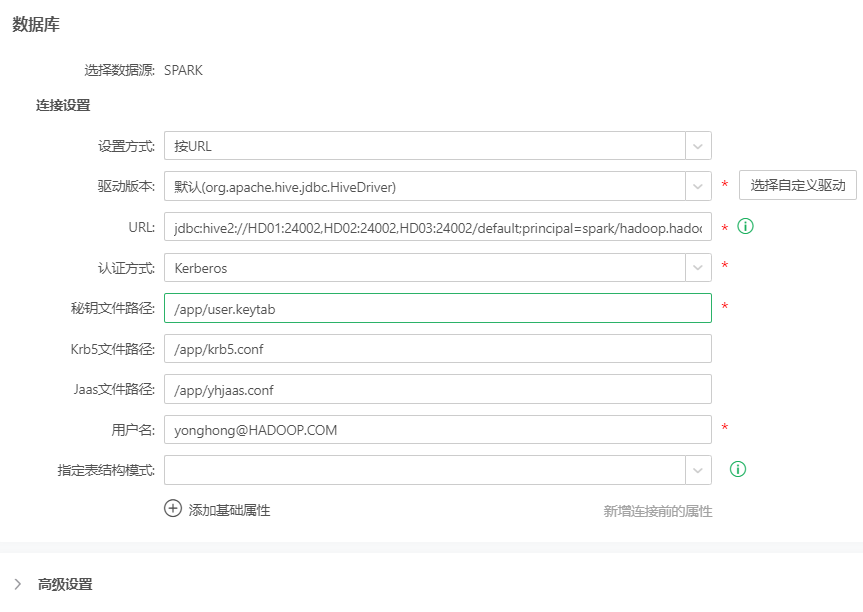Image resolution: width=863 pixels, height=612 pixels.
Task: Click the dropdown arrow on 指定表结构模式
Action: click(698, 469)
